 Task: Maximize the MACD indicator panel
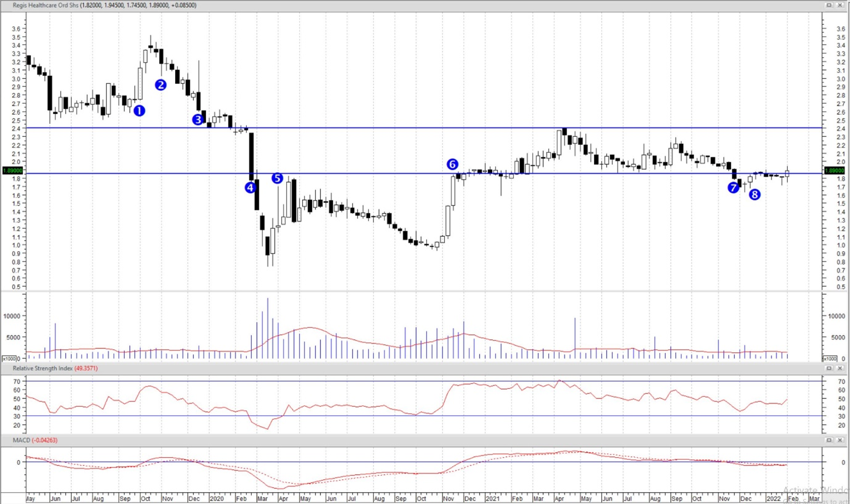click(x=830, y=440)
